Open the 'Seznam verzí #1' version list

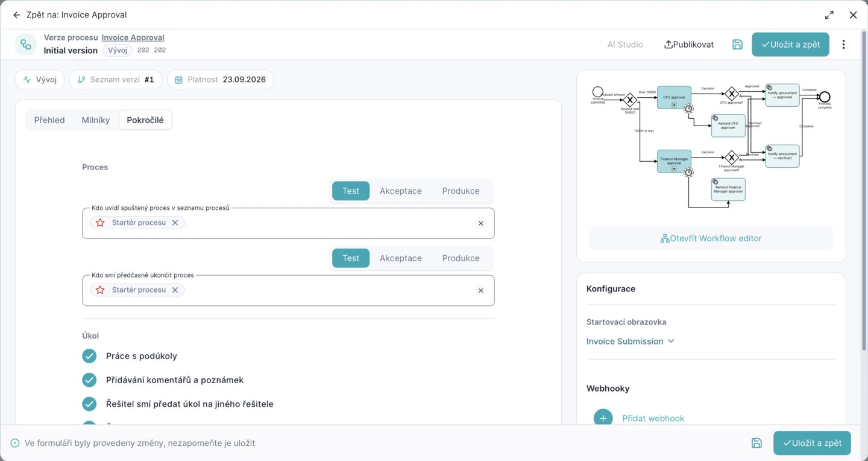pos(116,80)
